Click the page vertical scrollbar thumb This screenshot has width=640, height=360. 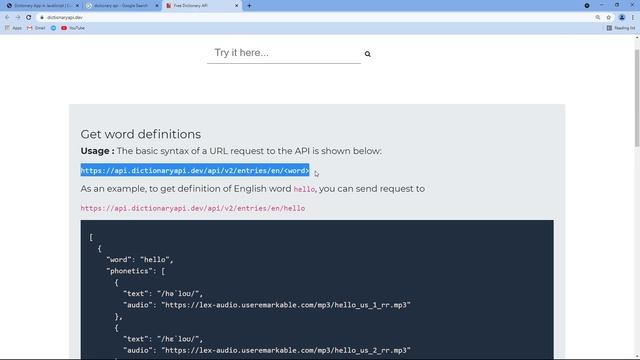637,98
